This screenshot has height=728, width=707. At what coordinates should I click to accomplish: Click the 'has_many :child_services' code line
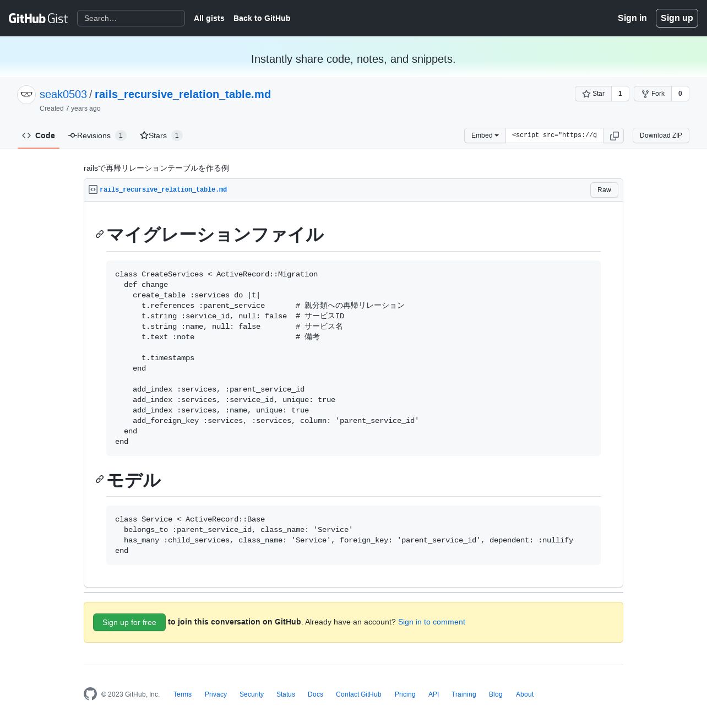coord(349,540)
